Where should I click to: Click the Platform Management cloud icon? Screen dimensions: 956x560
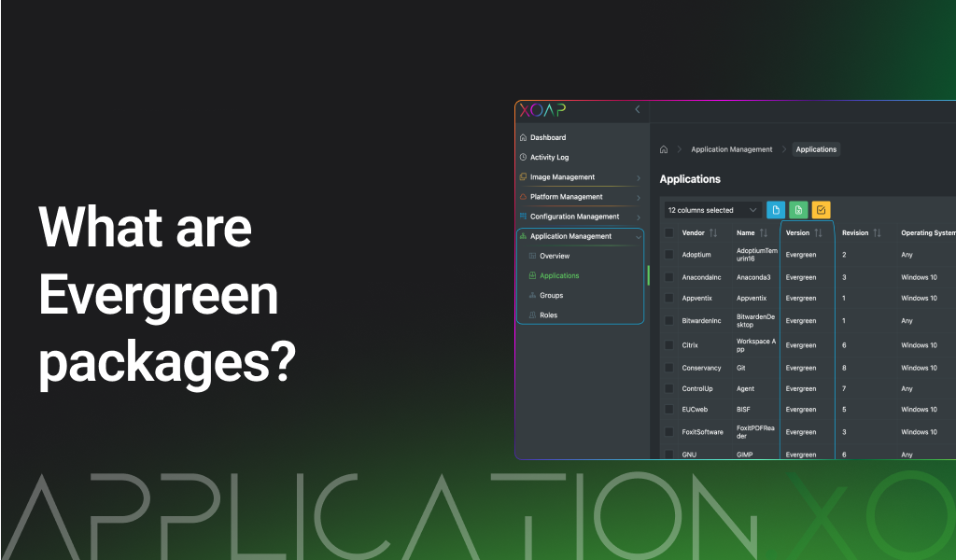click(x=525, y=197)
